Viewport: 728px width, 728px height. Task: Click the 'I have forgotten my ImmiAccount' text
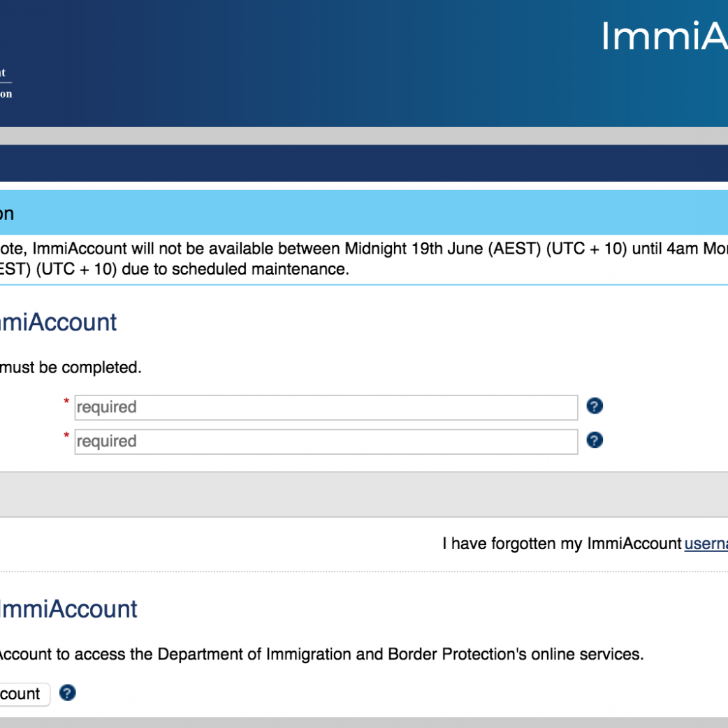[562, 544]
